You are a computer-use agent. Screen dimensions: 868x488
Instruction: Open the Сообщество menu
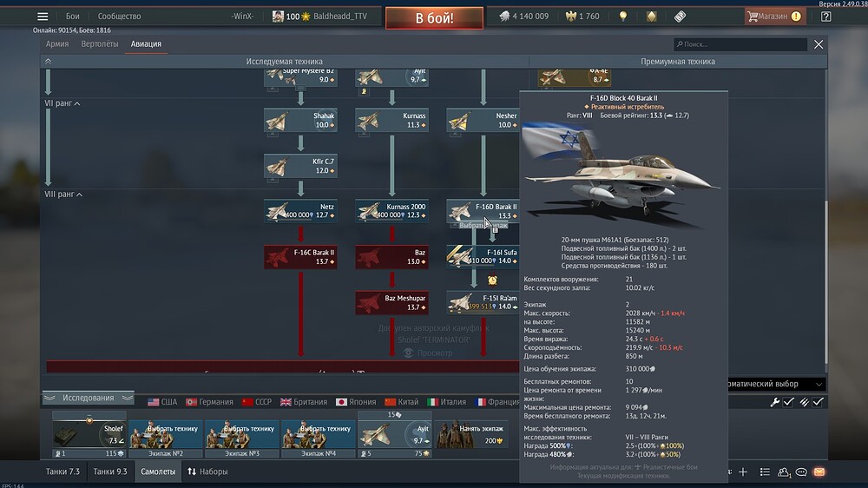coord(119,16)
